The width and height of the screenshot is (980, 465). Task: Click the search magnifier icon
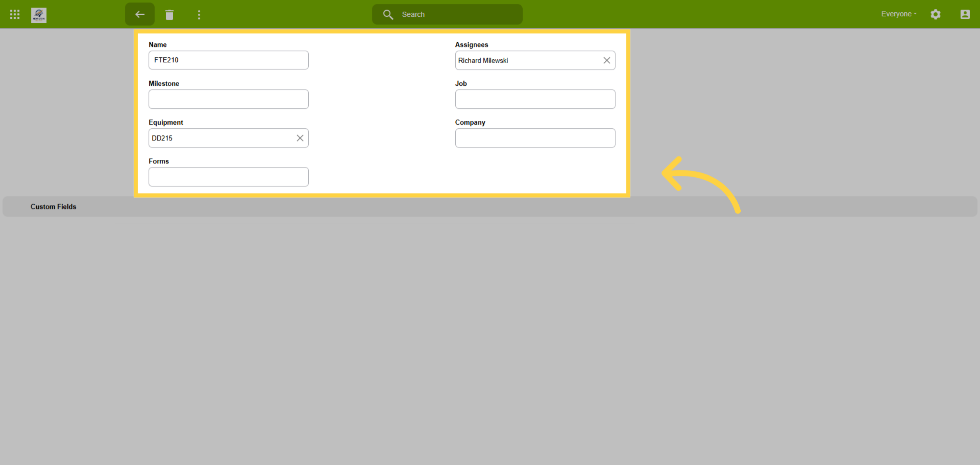tap(388, 15)
